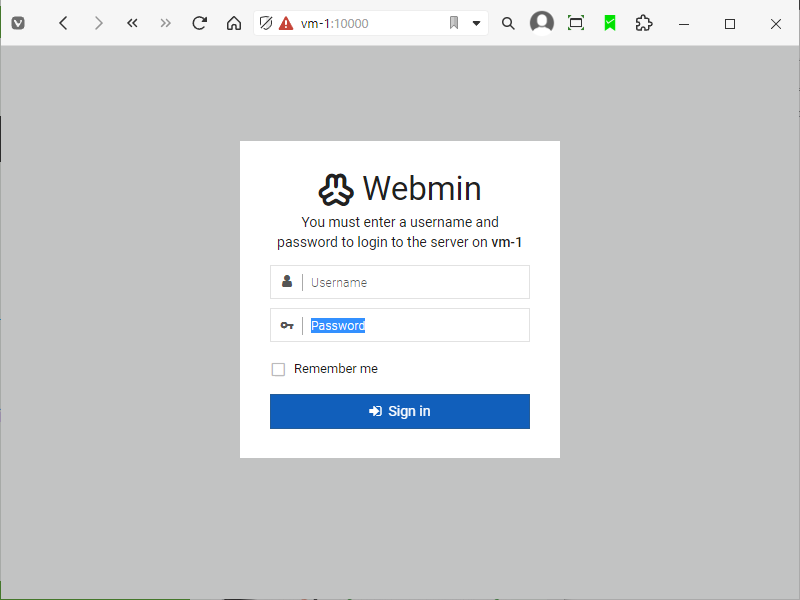Click the address bar showing vm-1:10000
The image size is (800, 600).
coord(370,23)
